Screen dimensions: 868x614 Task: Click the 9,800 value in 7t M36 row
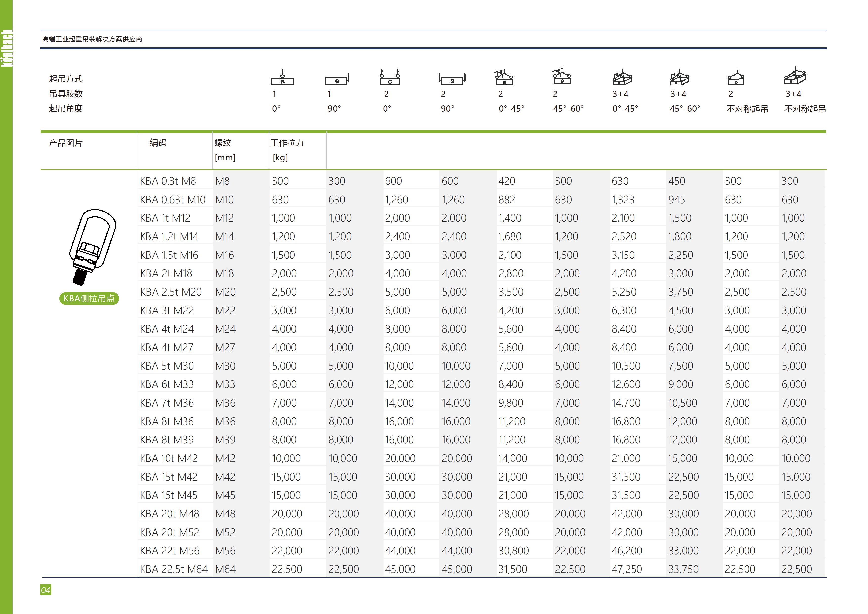tap(511, 403)
